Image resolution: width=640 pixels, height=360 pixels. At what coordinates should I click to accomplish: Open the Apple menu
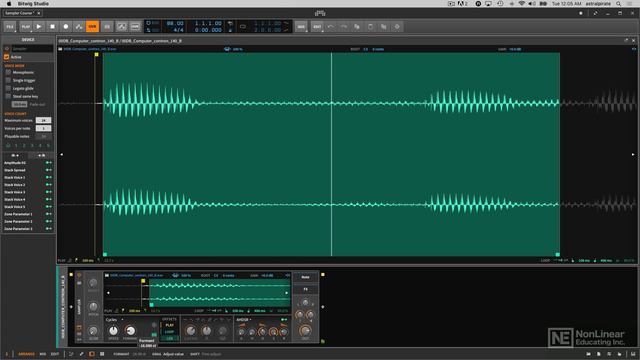9,4
